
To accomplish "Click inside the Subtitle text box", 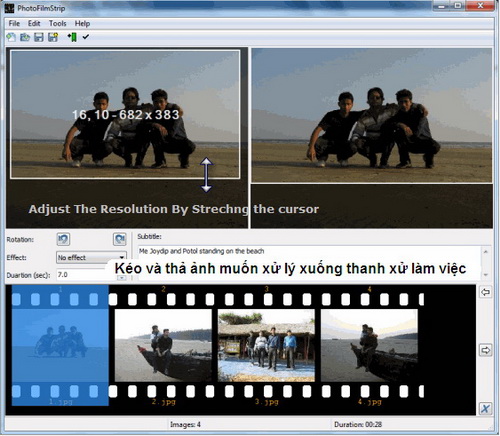I will [x=309, y=263].
